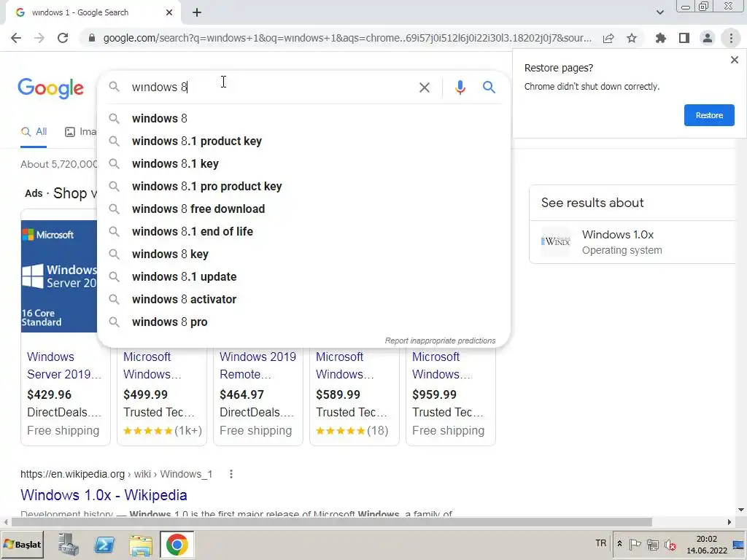
Task: Click the network tray icon
Action: click(653, 544)
